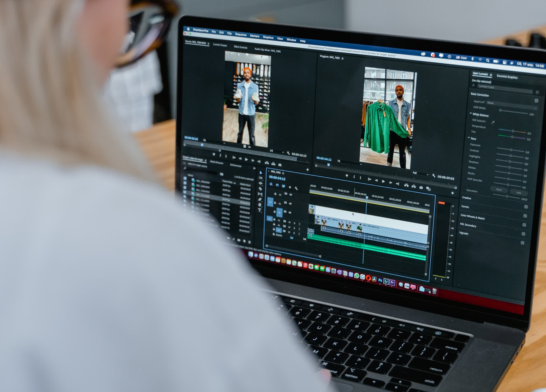This screenshot has width=546, height=392.
Task: Click Overwrite button in Source monitor
Action: [x=273, y=164]
